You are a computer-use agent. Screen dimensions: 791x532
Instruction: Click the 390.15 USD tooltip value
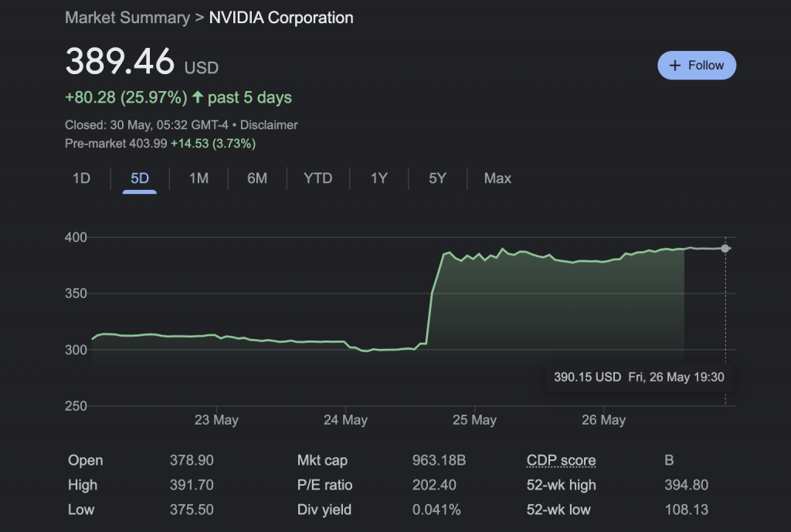pos(587,378)
